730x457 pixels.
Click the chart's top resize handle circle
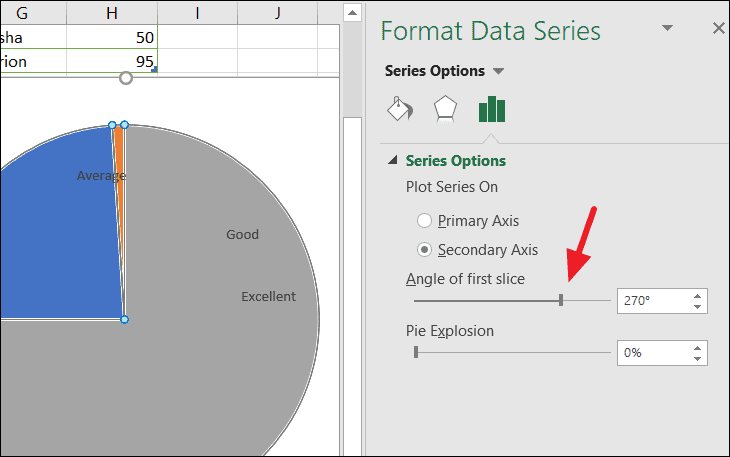pos(126,78)
